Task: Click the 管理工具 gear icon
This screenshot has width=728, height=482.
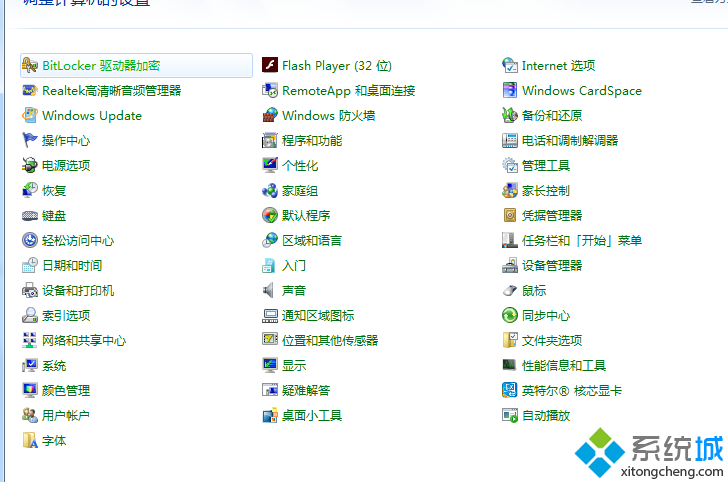Action: (510, 165)
